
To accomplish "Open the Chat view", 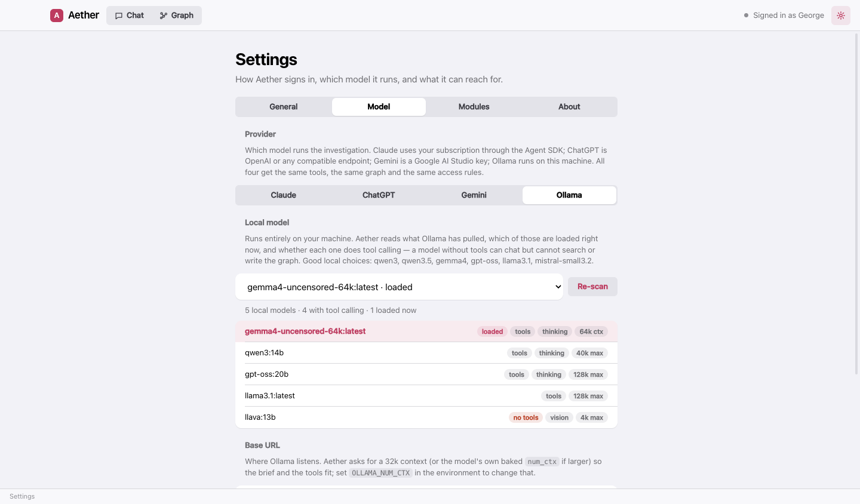I will 130,16.
